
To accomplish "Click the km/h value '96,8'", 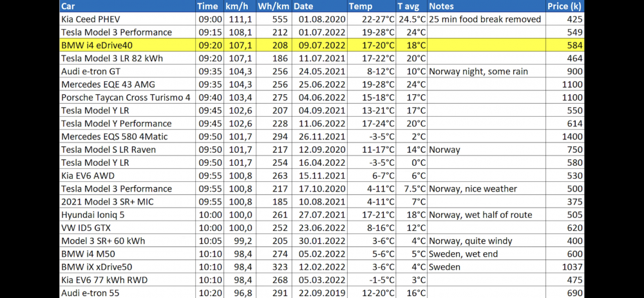I will coord(245,293).
